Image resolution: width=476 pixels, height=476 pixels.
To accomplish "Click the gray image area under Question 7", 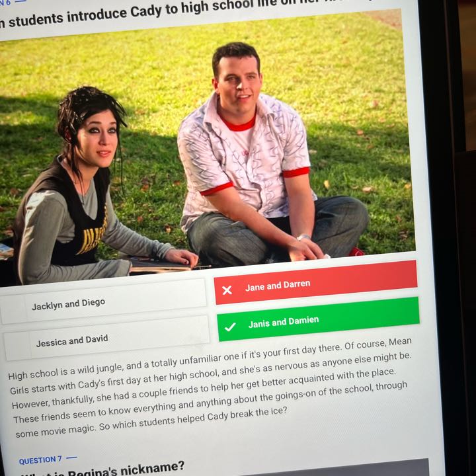I will point(334,468).
